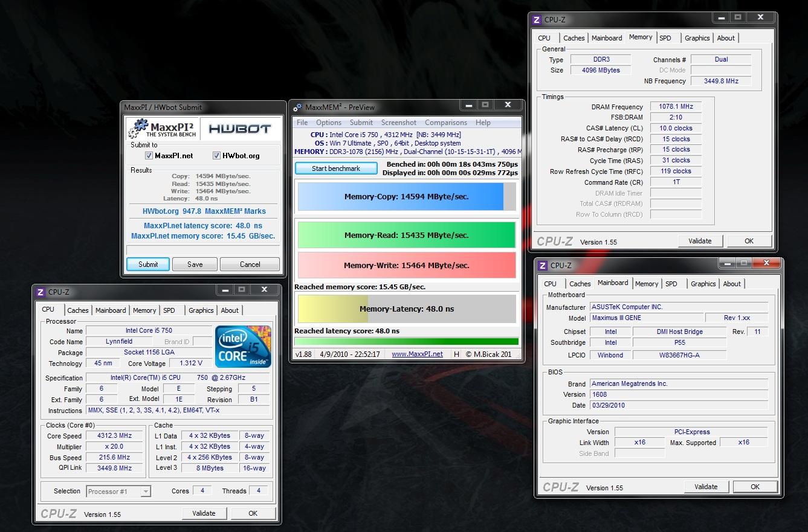The image size is (808, 532).
Task: Select Caches tab in CPU-Z Mainboard window
Action: 580,284
